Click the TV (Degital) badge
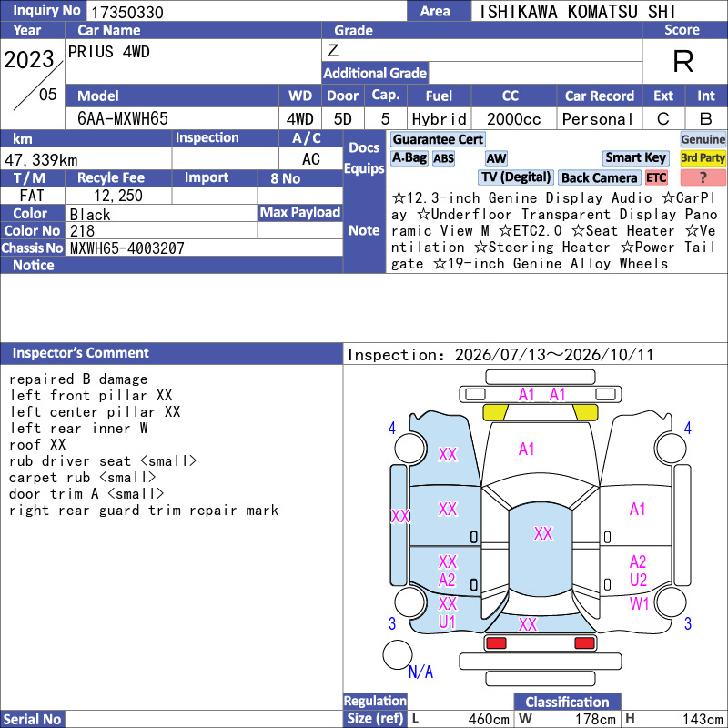 pos(516,177)
